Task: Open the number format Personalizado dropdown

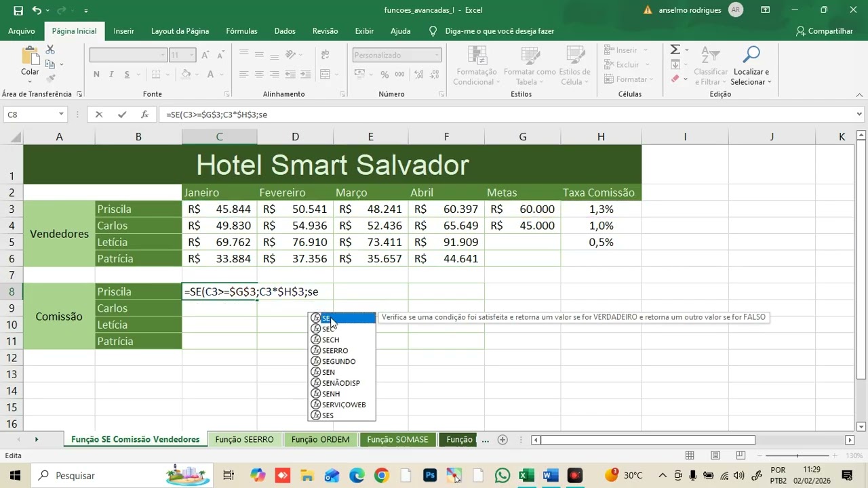Action: 437,55
